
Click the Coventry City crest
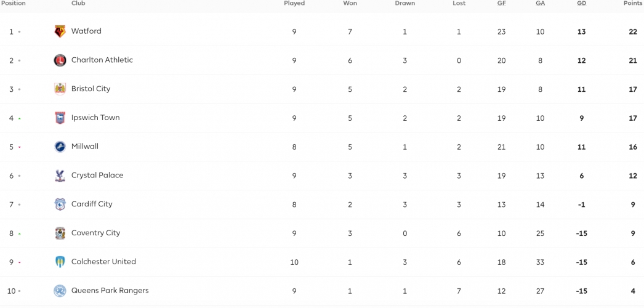tap(60, 233)
